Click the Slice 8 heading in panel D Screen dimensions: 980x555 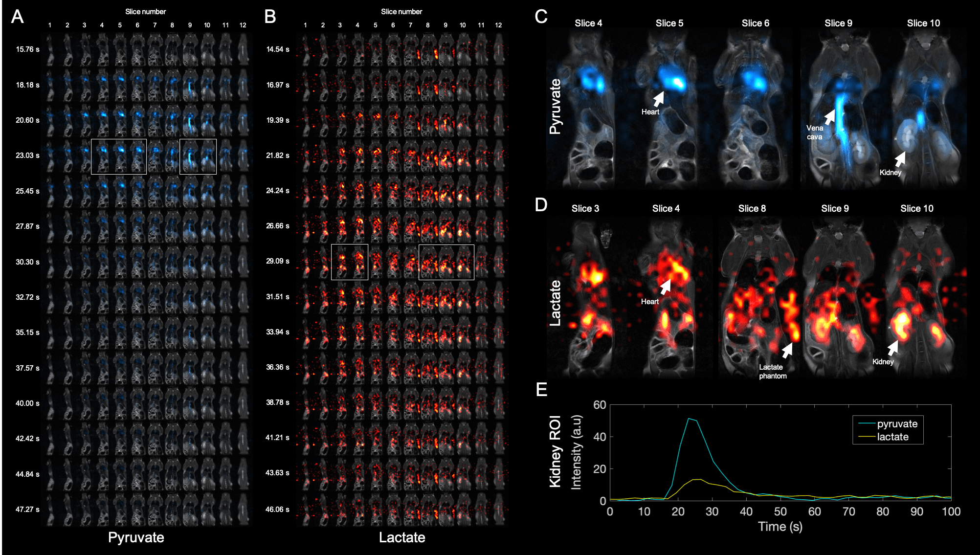(752, 208)
